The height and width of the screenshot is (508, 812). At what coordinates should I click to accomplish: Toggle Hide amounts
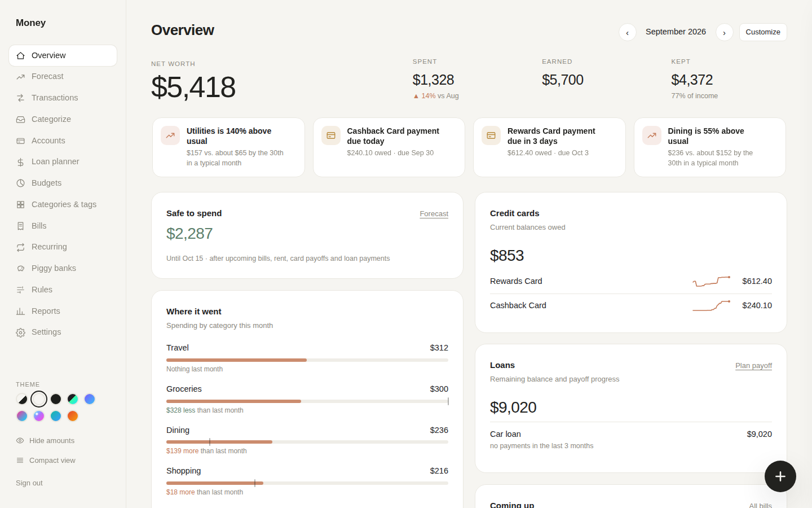(x=45, y=441)
